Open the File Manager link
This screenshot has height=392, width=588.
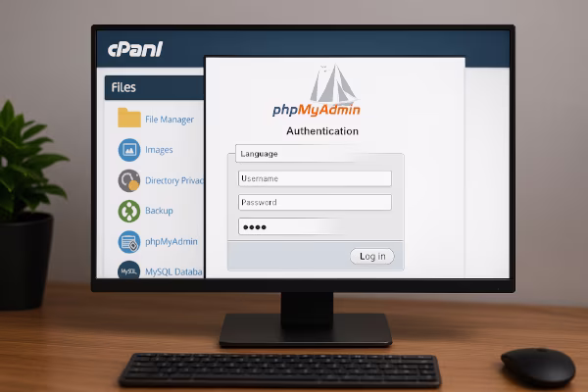pos(170,120)
